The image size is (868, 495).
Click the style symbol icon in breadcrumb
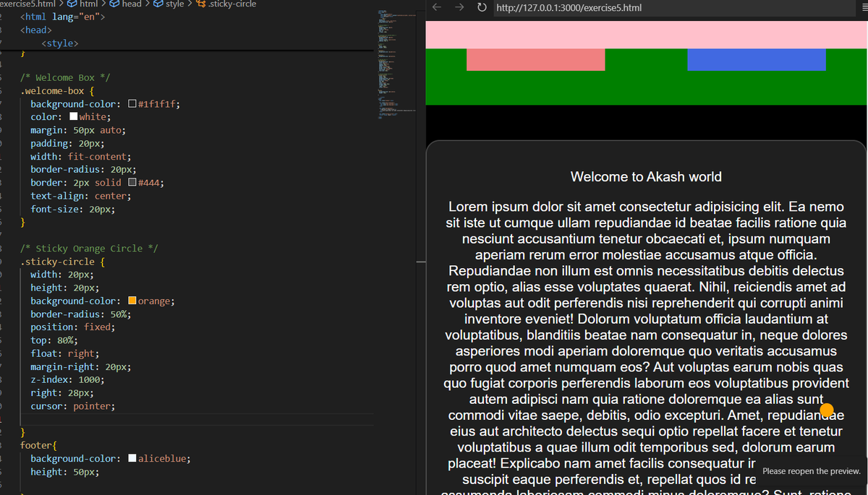158,4
